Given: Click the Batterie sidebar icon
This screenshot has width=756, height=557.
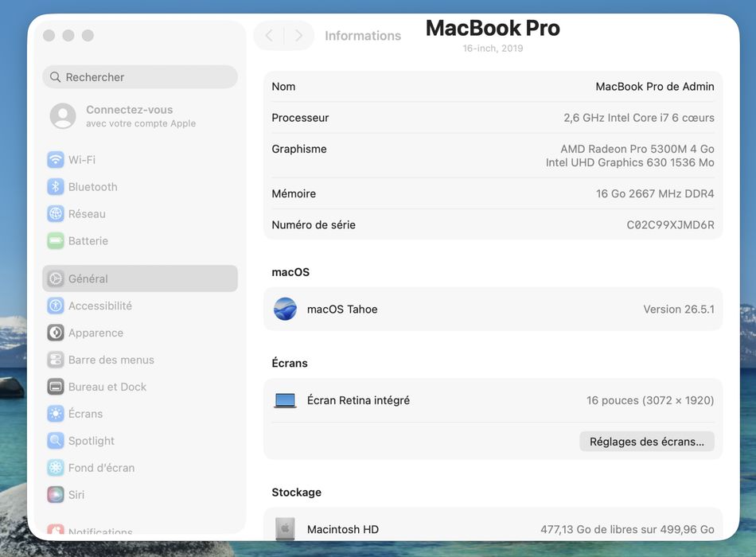Looking at the screenshot, I should tap(56, 240).
